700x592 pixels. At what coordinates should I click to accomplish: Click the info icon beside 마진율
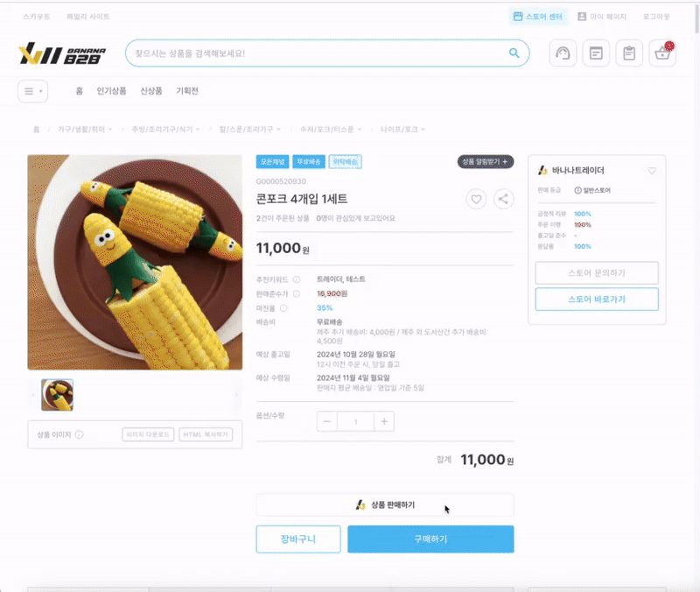click(x=283, y=308)
